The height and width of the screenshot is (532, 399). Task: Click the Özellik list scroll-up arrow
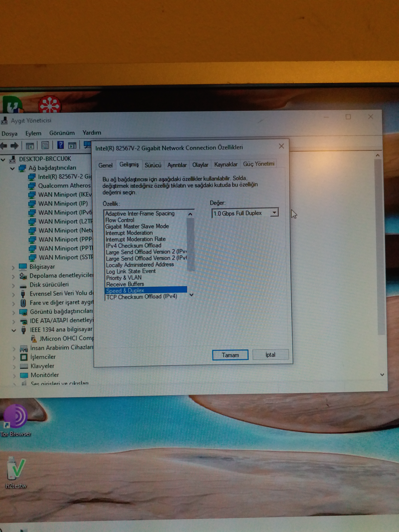[190, 214]
